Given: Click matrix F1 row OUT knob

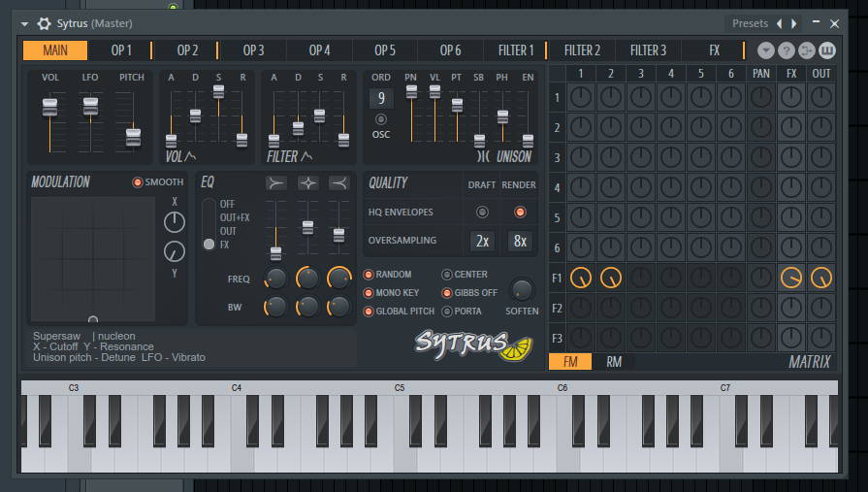Looking at the screenshot, I should (820, 278).
